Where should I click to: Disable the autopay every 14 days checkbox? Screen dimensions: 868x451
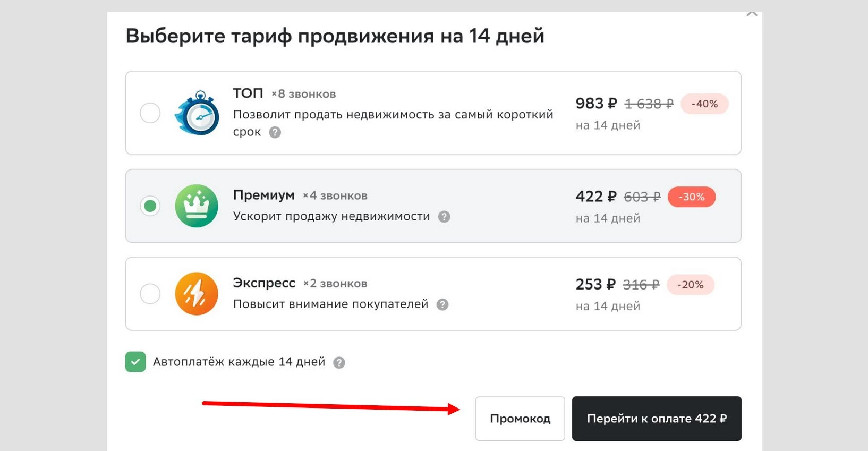tap(135, 362)
